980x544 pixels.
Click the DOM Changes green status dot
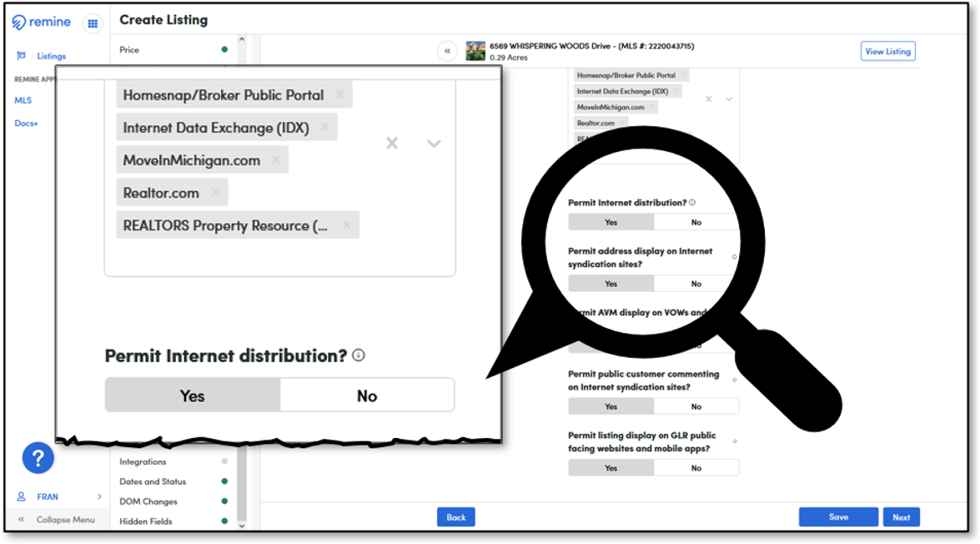pos(224,501)
